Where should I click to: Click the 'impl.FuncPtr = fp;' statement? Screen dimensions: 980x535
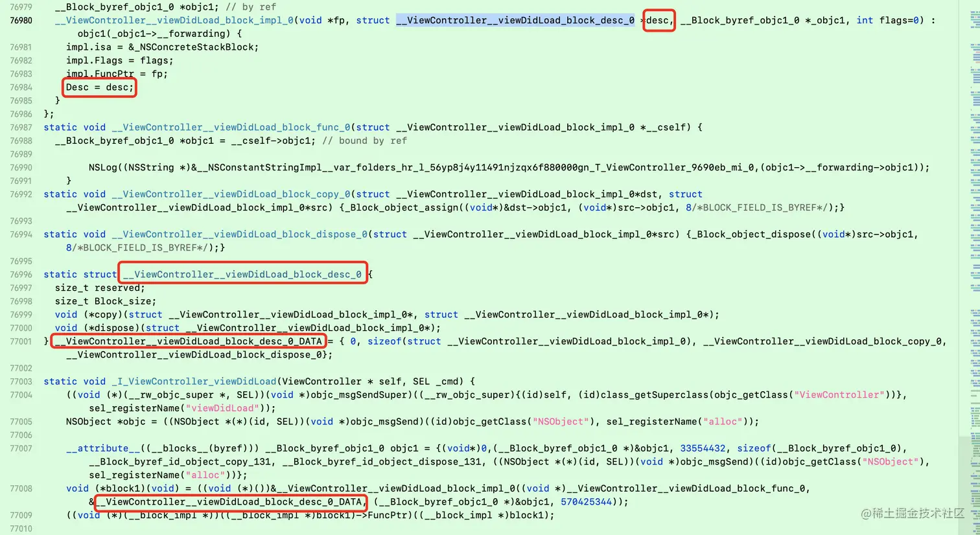[x=117, y=74]
